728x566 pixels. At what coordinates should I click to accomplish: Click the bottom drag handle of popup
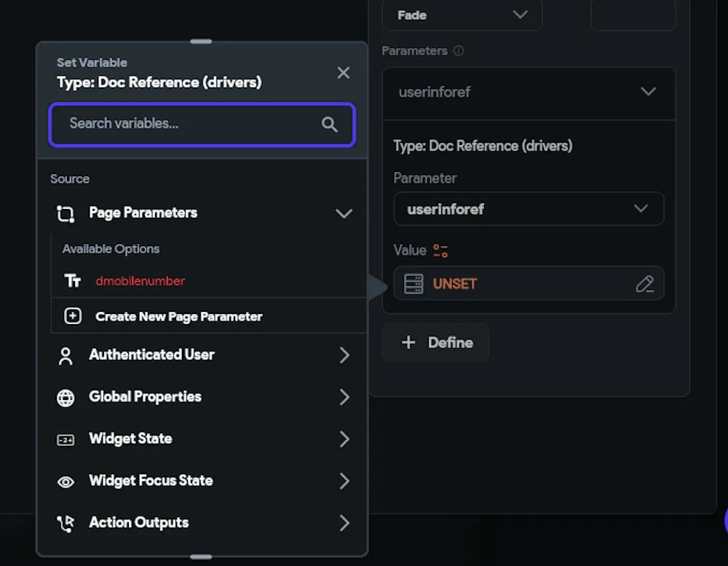coord(201,557)
